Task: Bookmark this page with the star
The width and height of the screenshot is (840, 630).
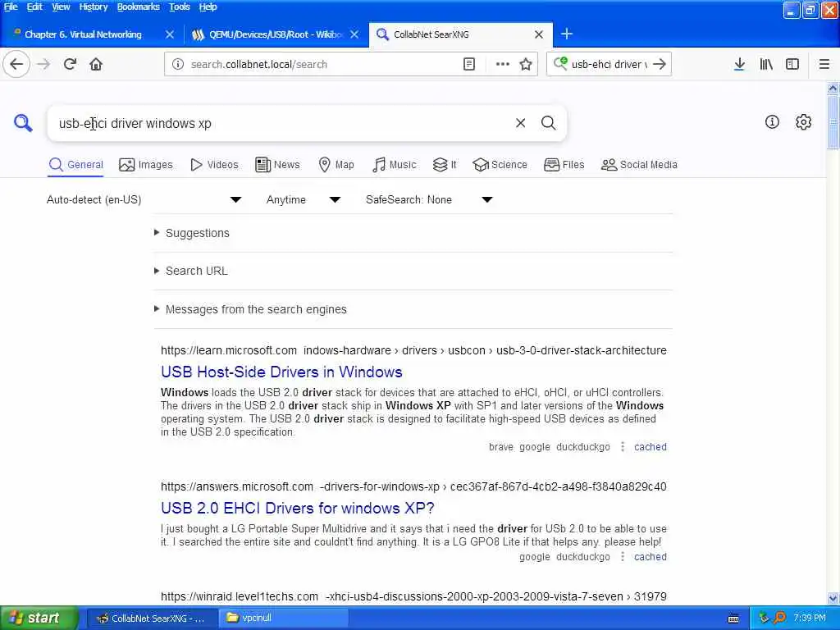Action: [x=526, y=64]
